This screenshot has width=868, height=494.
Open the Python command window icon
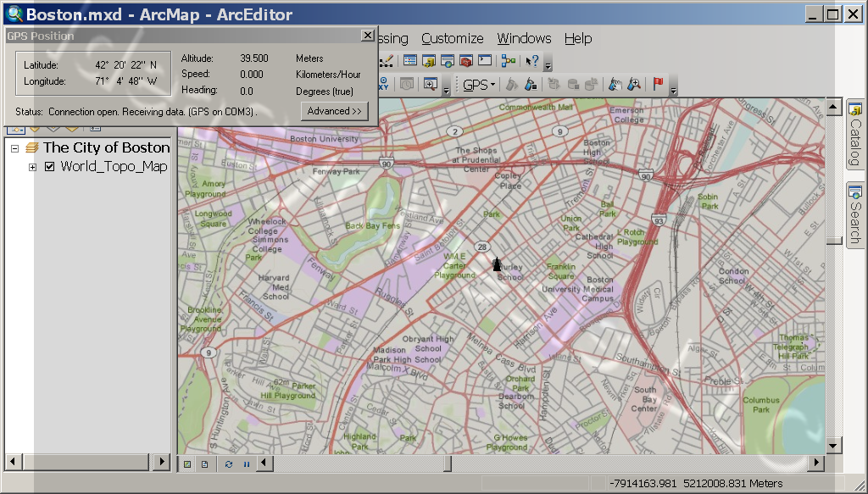point(485,61)
